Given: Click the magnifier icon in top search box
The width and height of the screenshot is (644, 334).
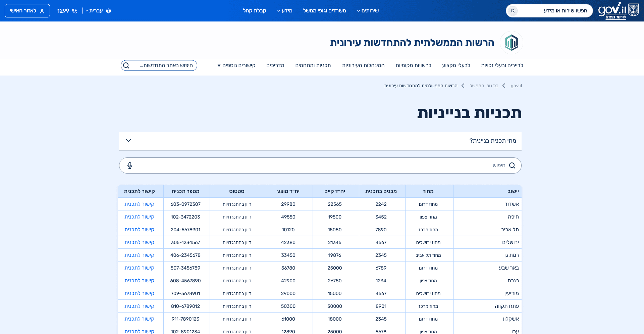Looking at the screenshot, I should click(x=513, y=11).
